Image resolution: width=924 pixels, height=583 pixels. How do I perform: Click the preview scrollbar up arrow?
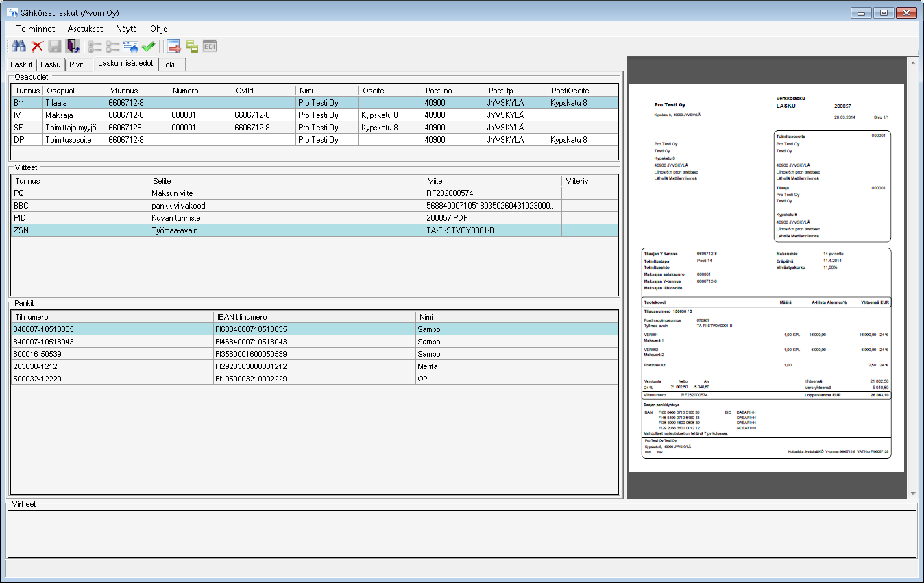[912, 62]
